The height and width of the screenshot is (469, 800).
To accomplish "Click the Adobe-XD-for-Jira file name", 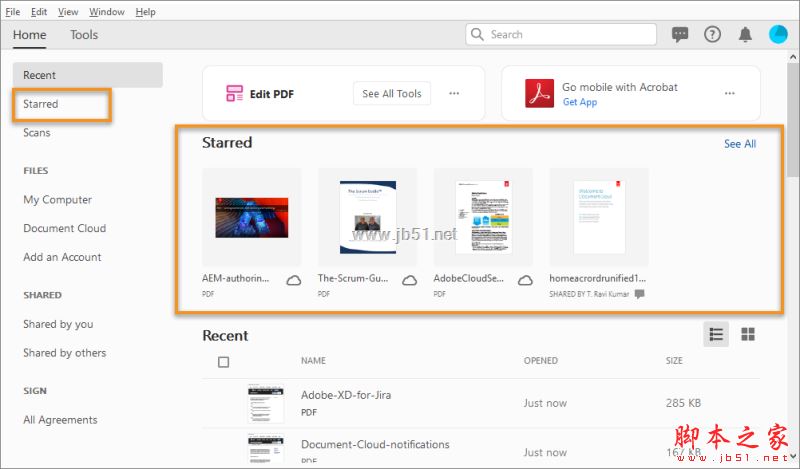I will pos(346,395).
